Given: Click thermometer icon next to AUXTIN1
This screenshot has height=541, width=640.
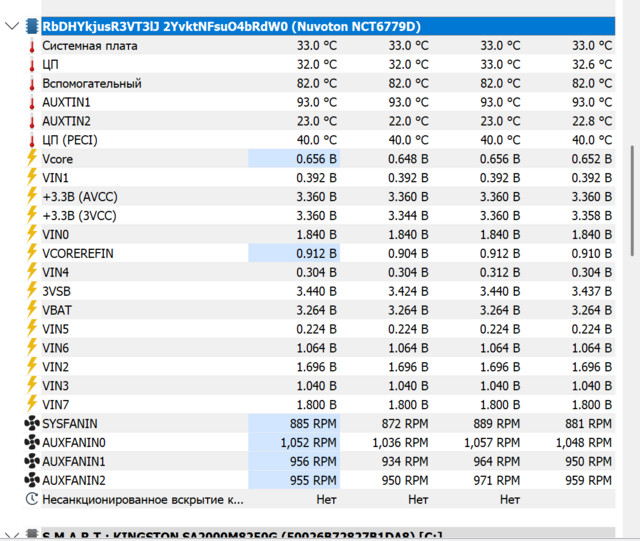Looking at the screenshot, I should (31, 102).
